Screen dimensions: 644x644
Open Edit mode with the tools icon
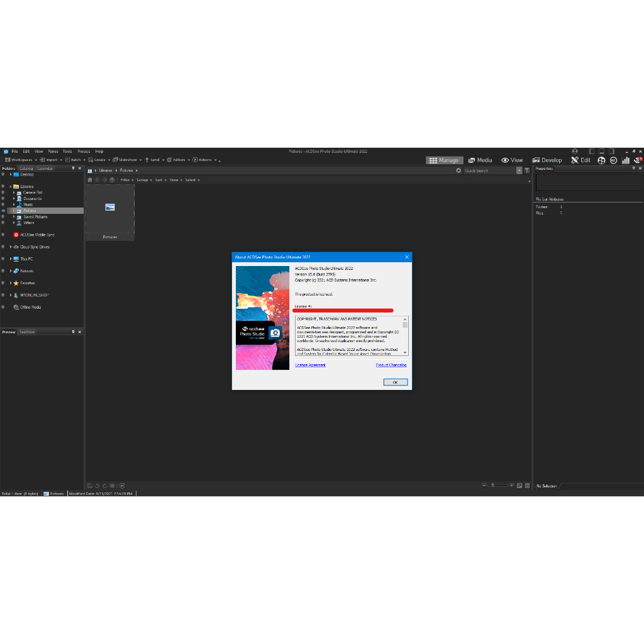pos(580,160)
